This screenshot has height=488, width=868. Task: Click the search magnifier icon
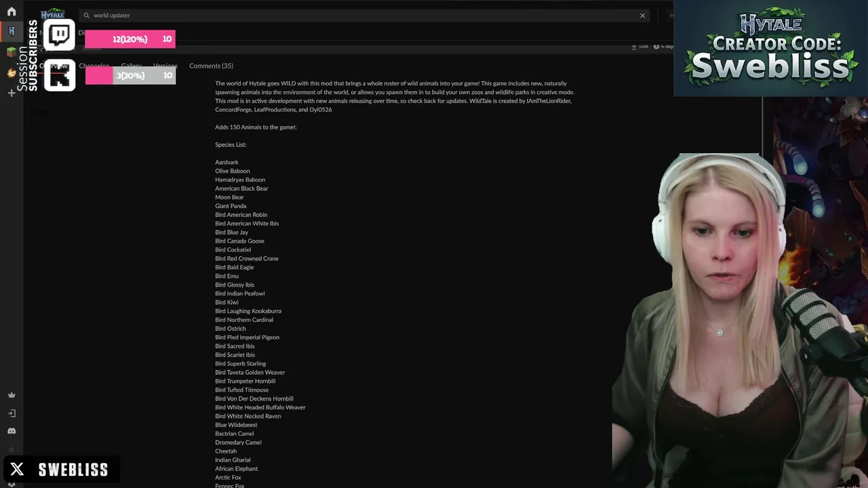(x=86, y=15)
